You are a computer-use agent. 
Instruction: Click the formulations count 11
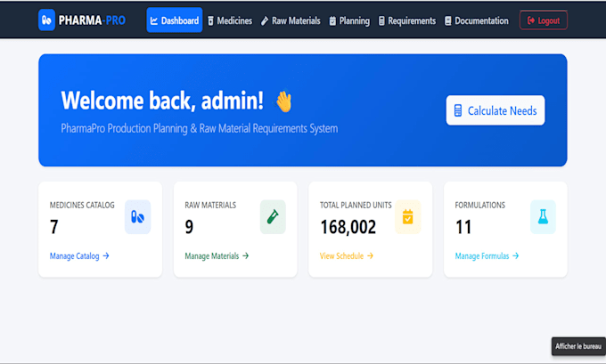pyautogui.click(x=463, y=227)
